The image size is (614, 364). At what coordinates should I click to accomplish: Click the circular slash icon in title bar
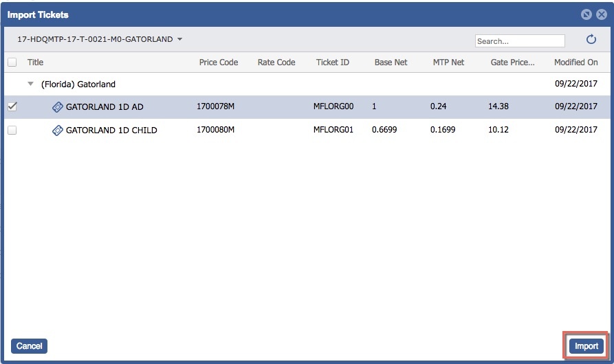pos(586,14)
